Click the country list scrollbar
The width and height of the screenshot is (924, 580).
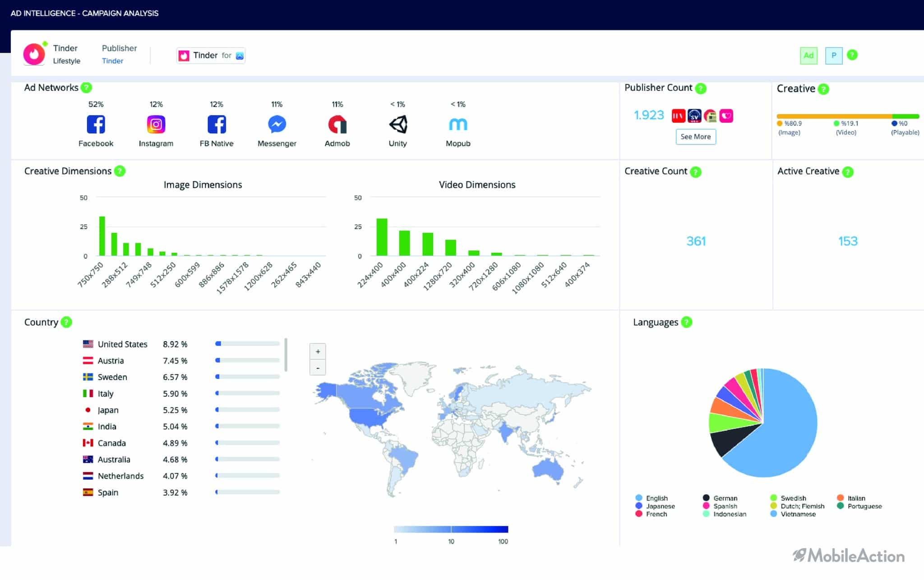[286, 355]
